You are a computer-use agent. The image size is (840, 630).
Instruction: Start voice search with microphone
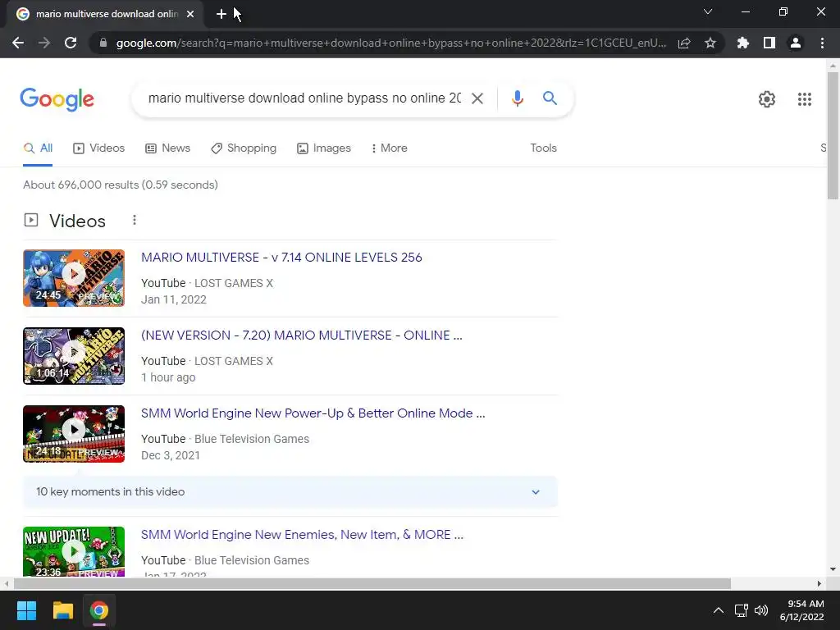coord(518,98)
